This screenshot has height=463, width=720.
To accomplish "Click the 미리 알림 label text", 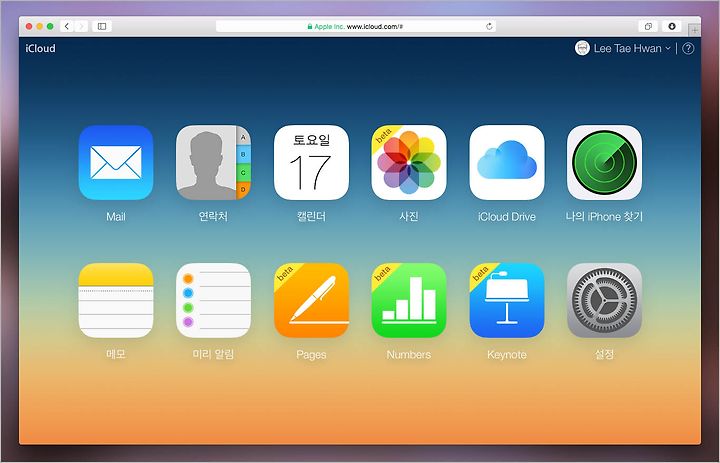I will coord(214,354).
